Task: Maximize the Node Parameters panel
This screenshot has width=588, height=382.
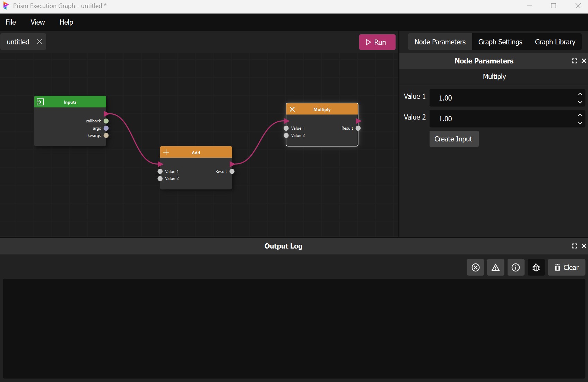Action: pos(574,61)
